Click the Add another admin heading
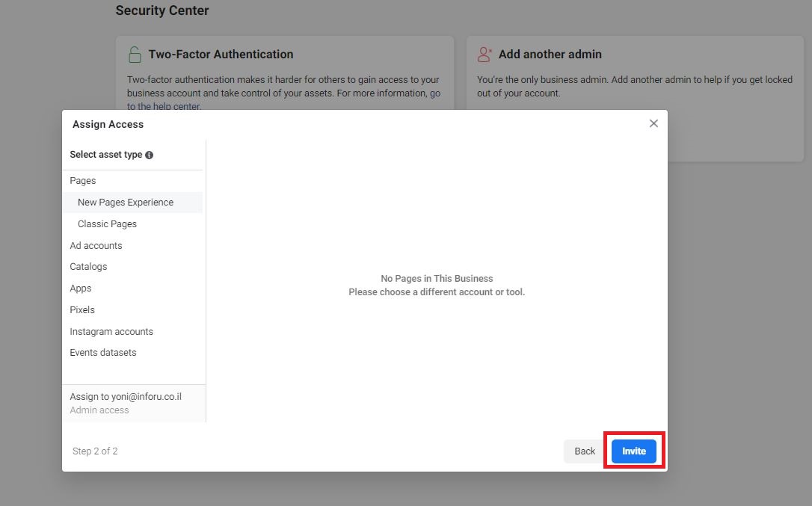This screenshot has width=812, height=506. pyautogui.click(x=550, y=55)
